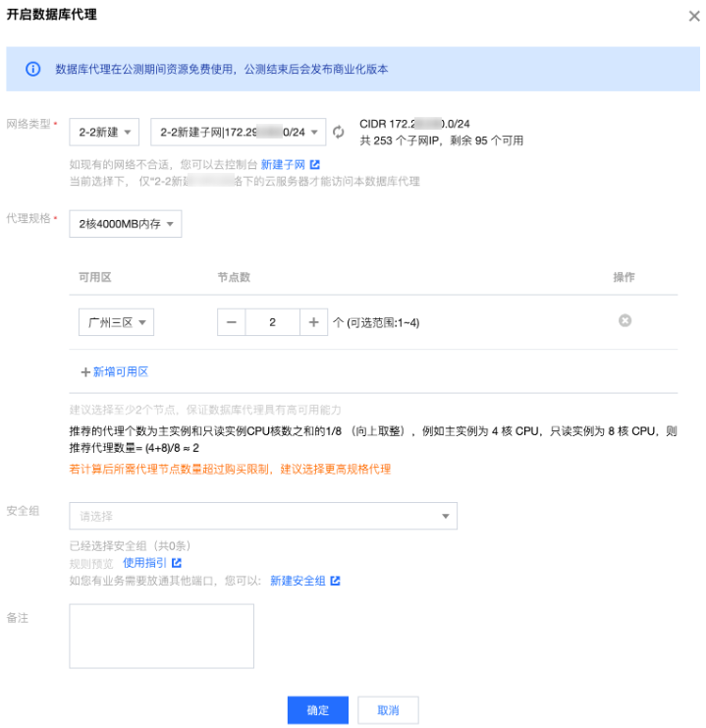Click the CIDR 172 text
Screen dimensions: 706x728
coord(414,124)
